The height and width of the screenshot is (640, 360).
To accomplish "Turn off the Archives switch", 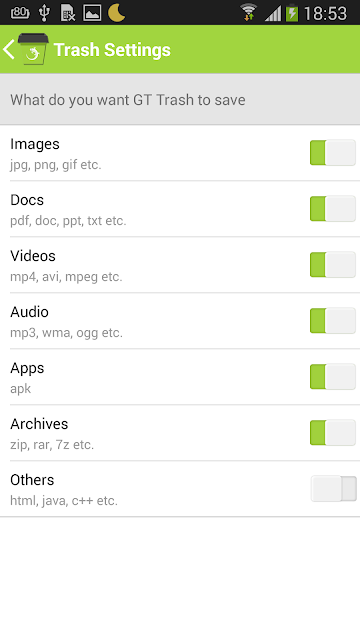I will tap(333, 432).
